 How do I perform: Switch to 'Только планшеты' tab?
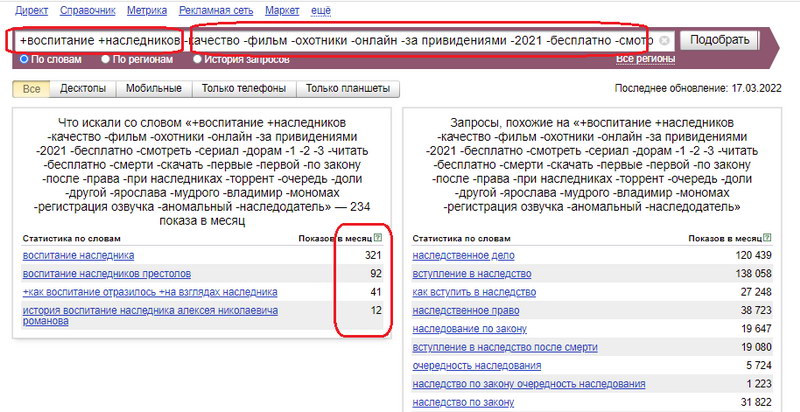(x=348, y=89)
